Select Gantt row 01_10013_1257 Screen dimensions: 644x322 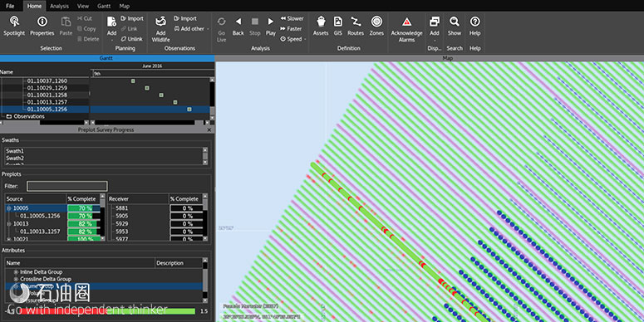[x=47, y=102]
